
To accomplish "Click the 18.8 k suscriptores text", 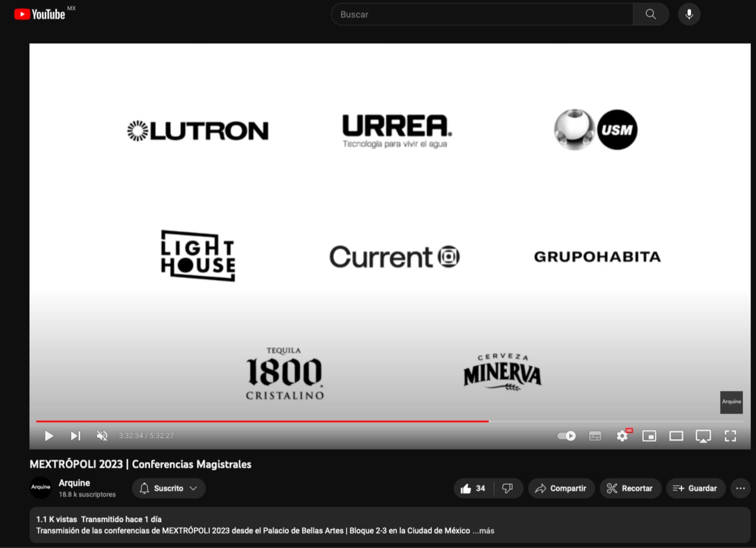I will pyautogui.click(x=87, y=494).
